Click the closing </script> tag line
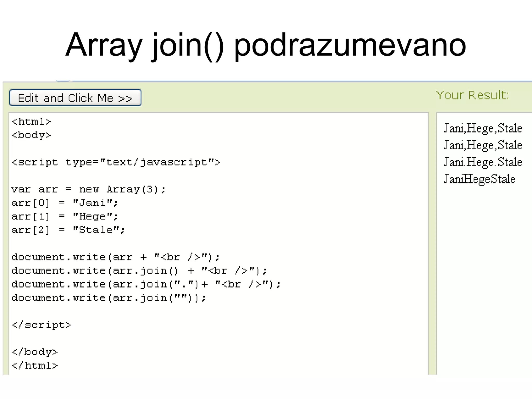This screenshot has width=532, height=399. coord(41,325)
